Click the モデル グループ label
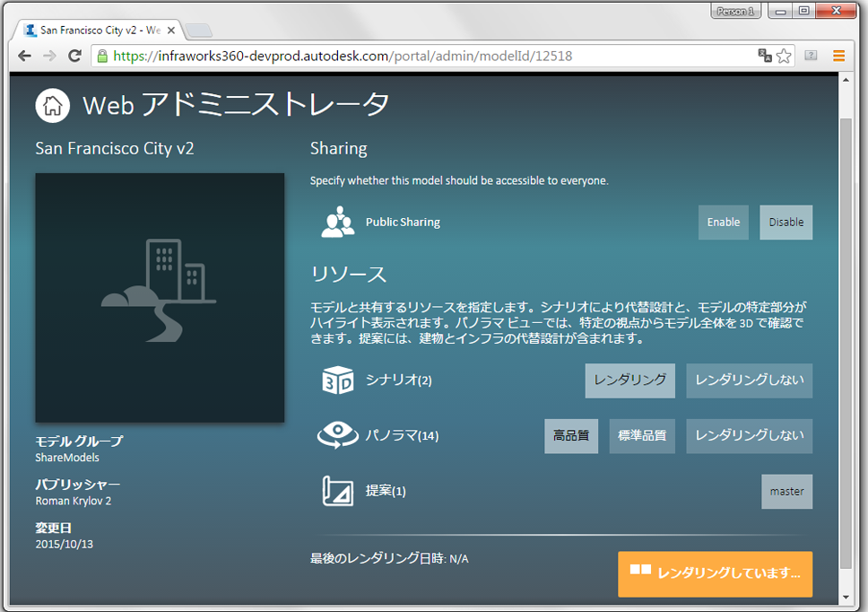The width and height of the screenshot is (868, 612). pyautogui.click(x=79, y=442)
